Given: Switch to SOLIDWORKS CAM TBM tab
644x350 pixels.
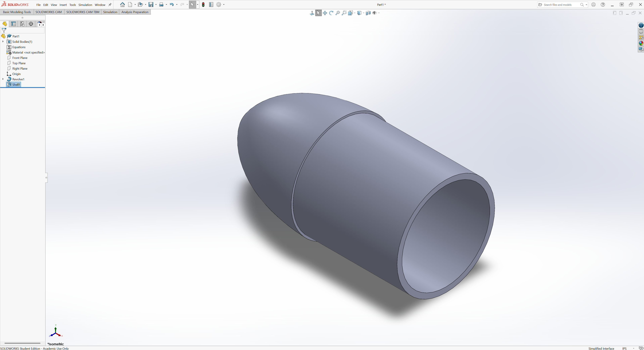Looking at the screenshot, I should pos(83,12).
